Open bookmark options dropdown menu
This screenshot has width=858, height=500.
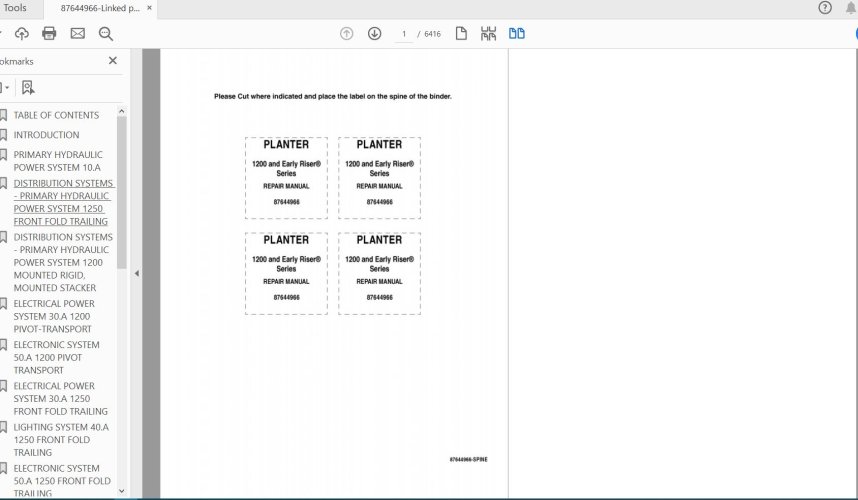pyautogui.click(x=5, y=88)
